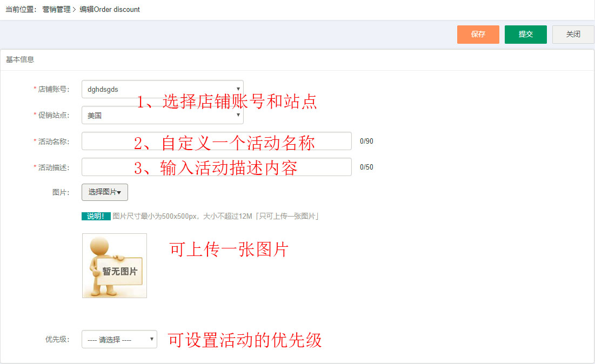595x364 pixels.
Task: Focus the 活动名称 input field
Action: pos(217,141)
